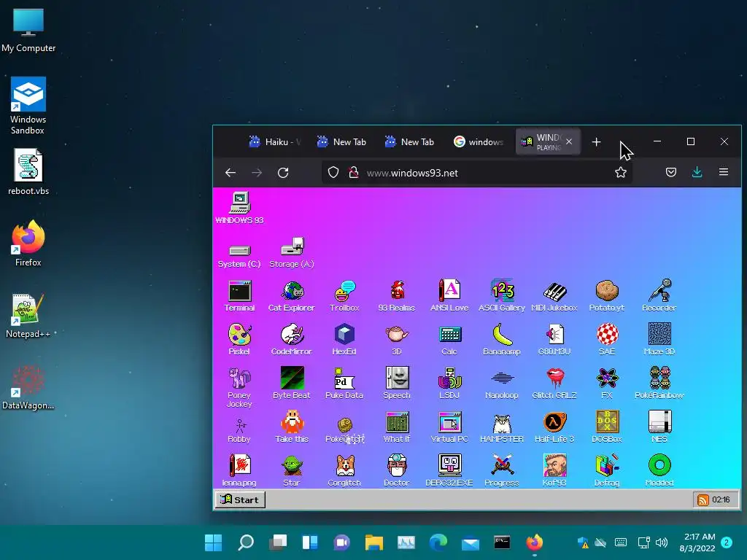Select reboot.vbs file on desktop
Image resolution: width=747 pixels, height=560 pixels.
tap(28, 172)
